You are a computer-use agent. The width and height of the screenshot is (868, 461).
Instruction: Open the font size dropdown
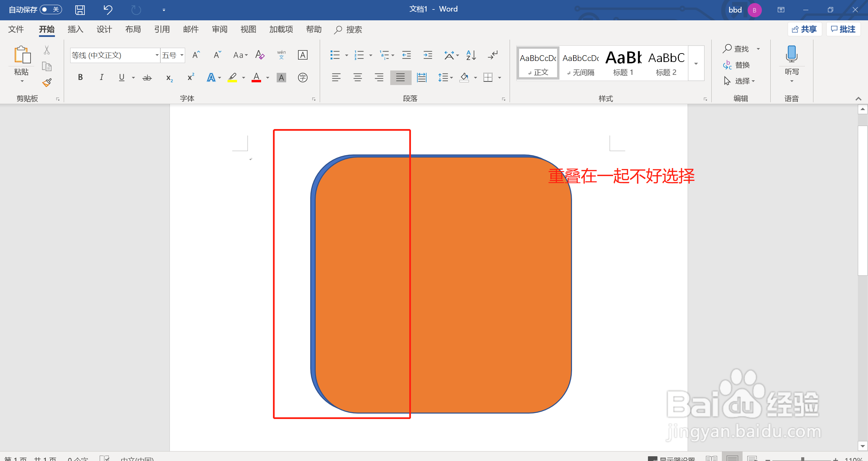click(182, 55)
